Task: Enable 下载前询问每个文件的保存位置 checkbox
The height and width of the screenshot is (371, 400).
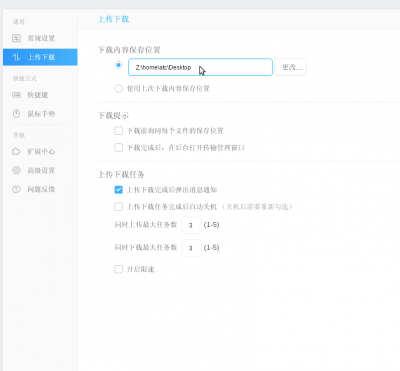Action: coord(118,130)
